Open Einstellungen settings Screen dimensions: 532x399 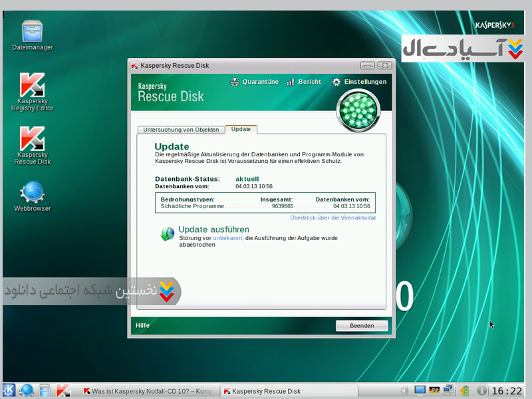point(359,82)
